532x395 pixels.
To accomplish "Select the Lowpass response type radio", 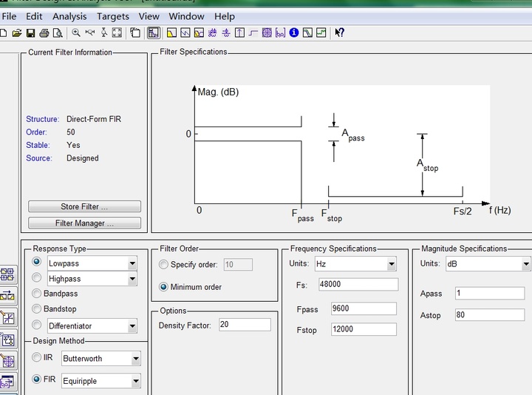I will tap(37, 262).
